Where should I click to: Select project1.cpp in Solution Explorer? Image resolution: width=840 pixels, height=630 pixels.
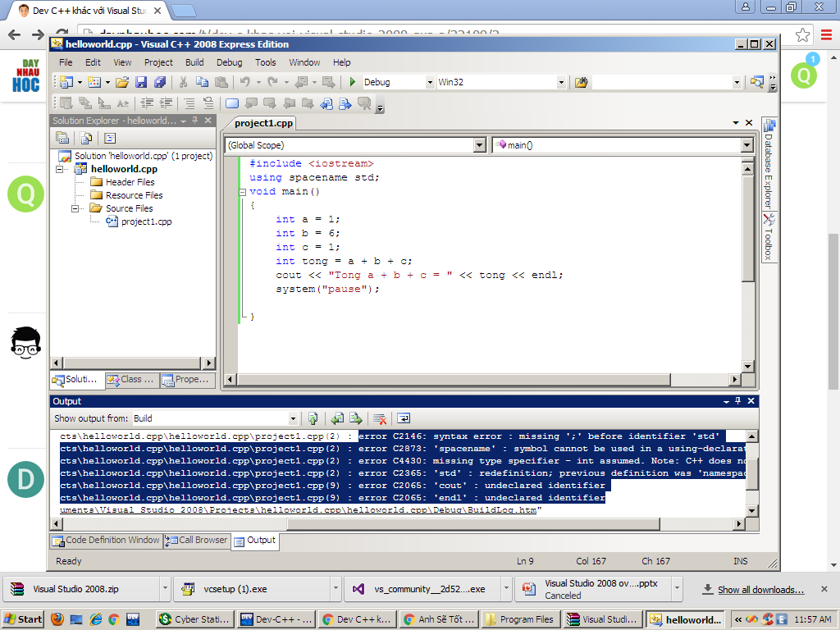point(146,221)
